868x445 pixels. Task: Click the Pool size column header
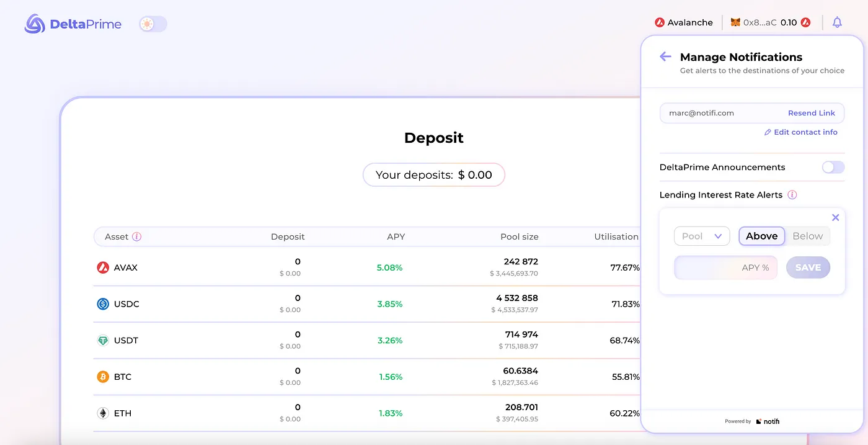coord(520,236)
